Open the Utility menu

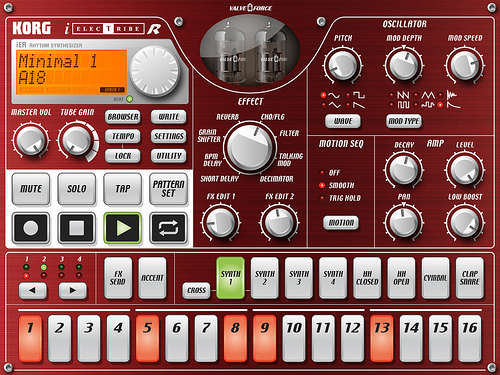168,156
